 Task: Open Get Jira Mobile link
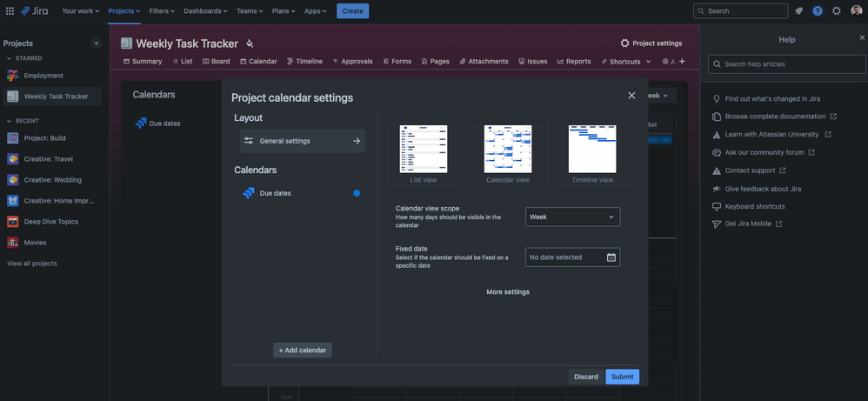pyautogui.click(x=747, y=224)
